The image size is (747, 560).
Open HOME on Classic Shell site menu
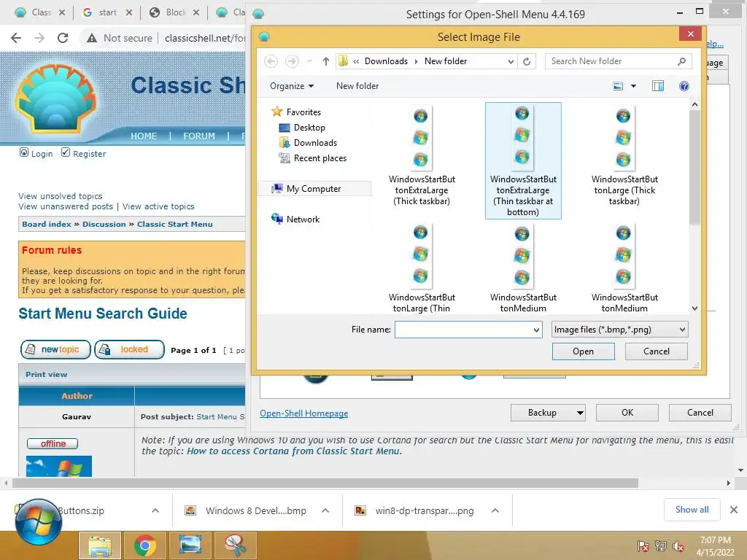tap(144, 136)
